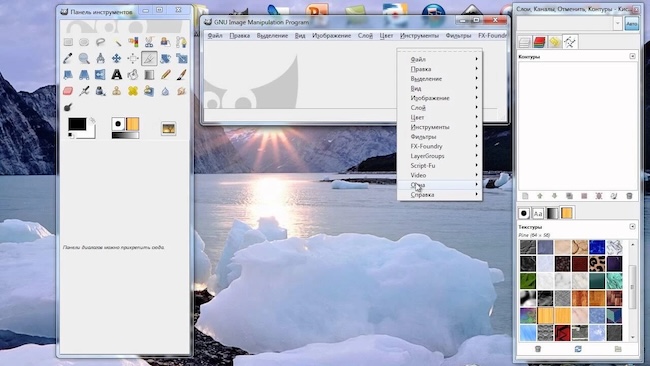Click the foreground black color swatch
Screen dimensions: 650x366
[77, 124]
